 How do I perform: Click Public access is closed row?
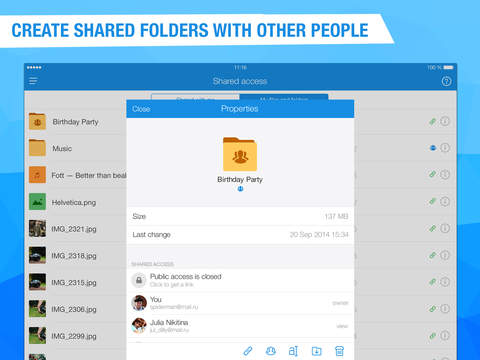click(240, 280)
